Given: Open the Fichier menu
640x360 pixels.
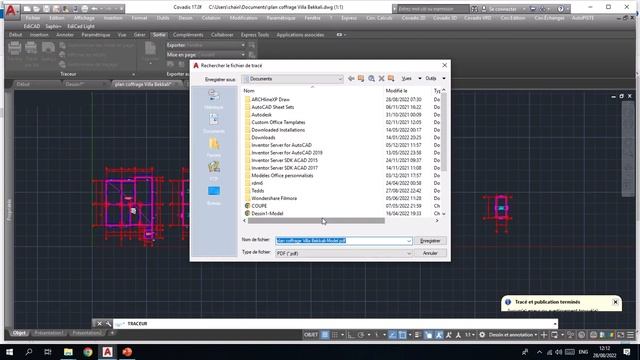Looking at the screenshot, I should coord(33,18).
